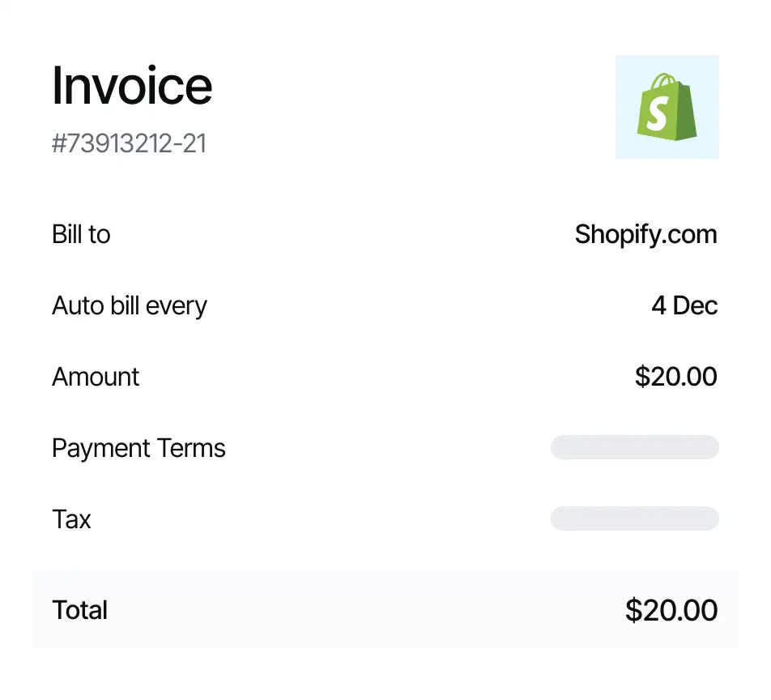Click the Amount row label
Screen dimensions: 771x700
tap(96, 377)
